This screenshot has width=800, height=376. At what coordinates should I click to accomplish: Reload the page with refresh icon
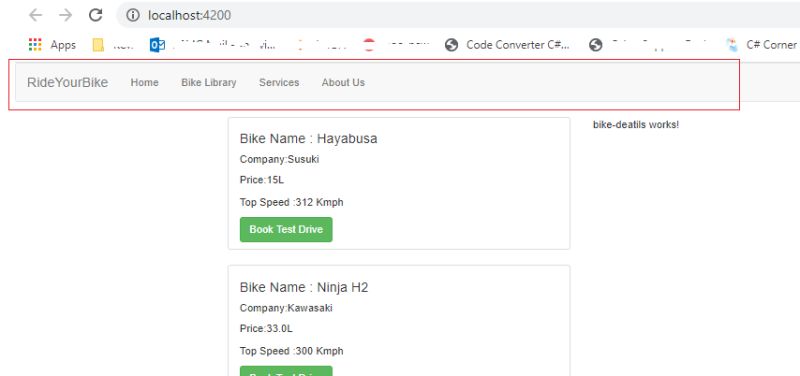coord(95,15)
